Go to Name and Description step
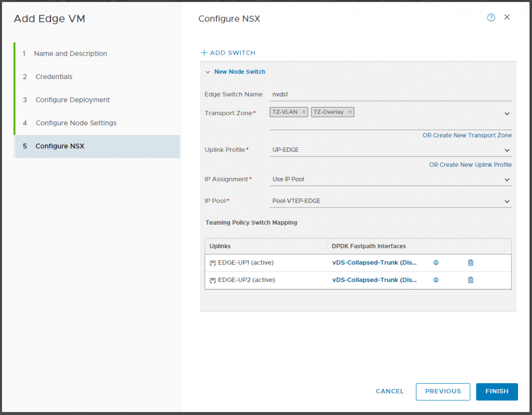The width and height of the screenshot is (532, 415). (x=70, y=54)
